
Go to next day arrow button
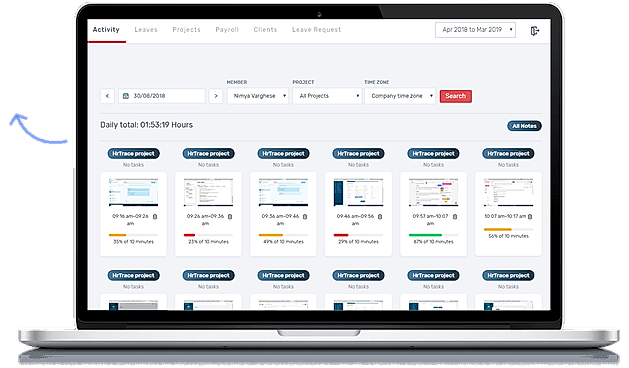pyautogui.click(x=216, y=96)
